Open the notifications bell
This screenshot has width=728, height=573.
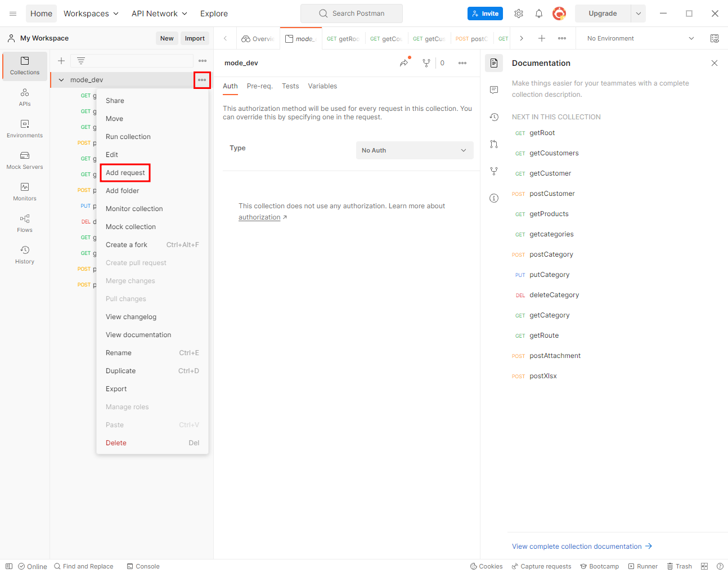pos(538,14)
